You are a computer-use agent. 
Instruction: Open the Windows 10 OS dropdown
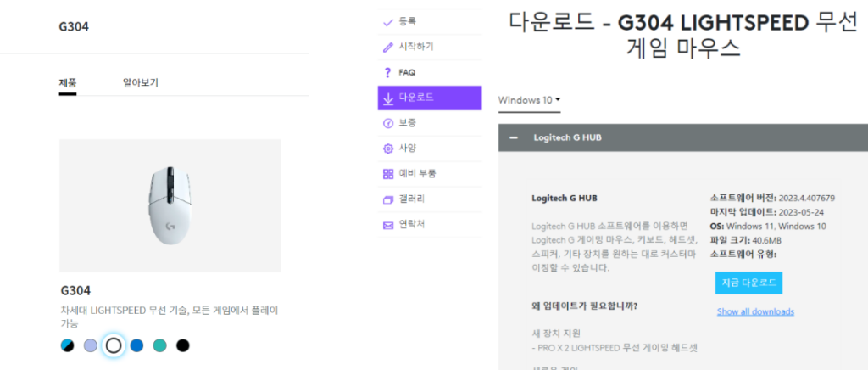(x=530, y=100)
